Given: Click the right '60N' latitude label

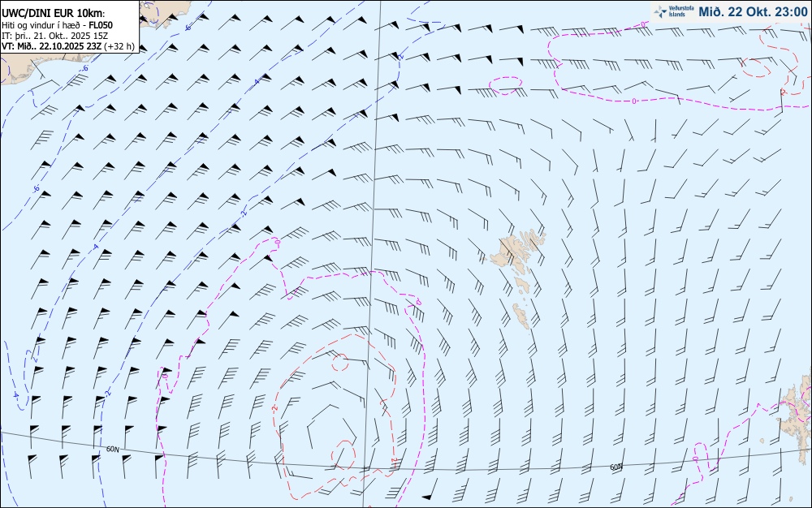Looking at the screenshot, I should [616, 467].
